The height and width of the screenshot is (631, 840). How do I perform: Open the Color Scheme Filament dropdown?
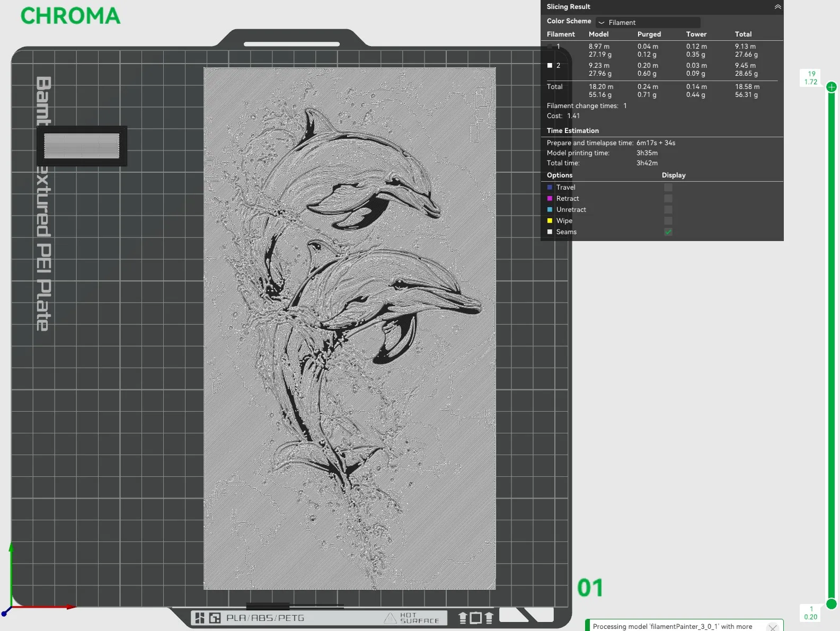[x=648, y=22]
